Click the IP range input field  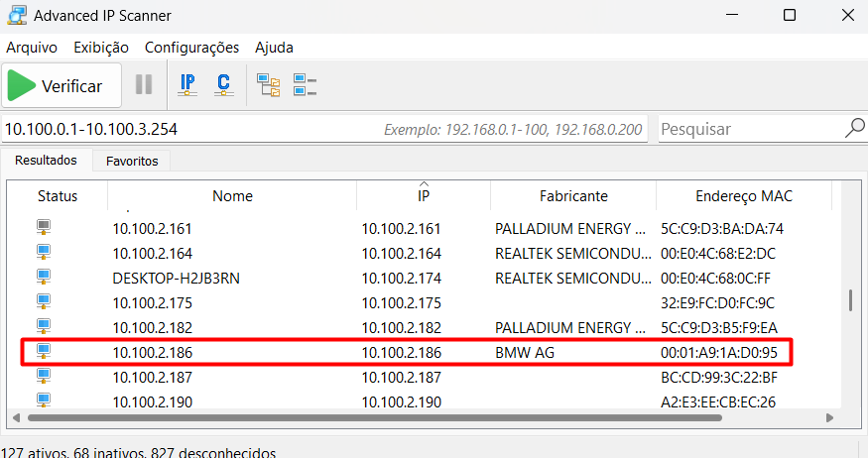pos(324,130)
